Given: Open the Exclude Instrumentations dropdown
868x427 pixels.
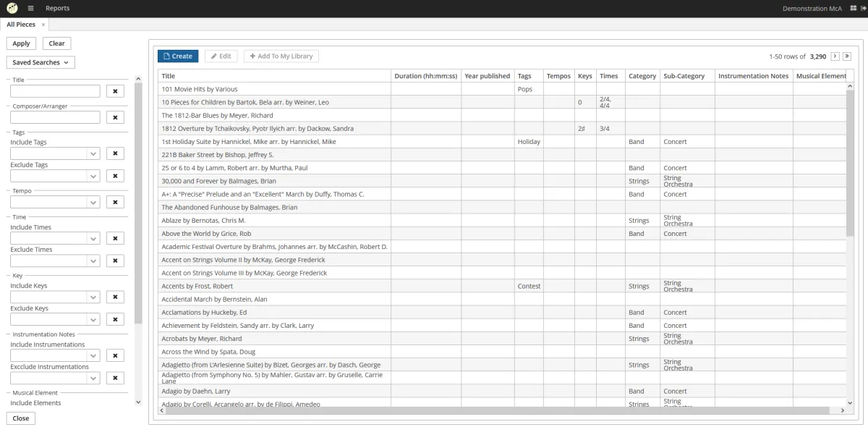Looking at the screenshot, I should 93,378.
